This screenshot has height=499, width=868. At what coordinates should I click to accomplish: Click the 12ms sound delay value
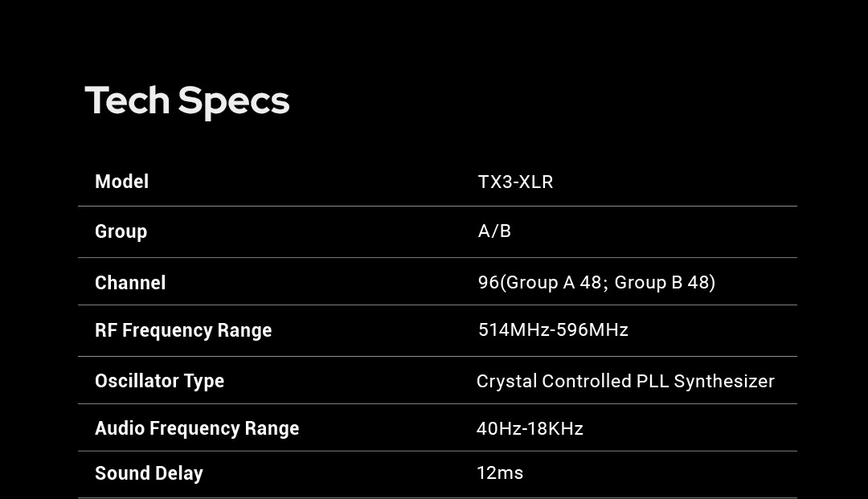[500, 472]
